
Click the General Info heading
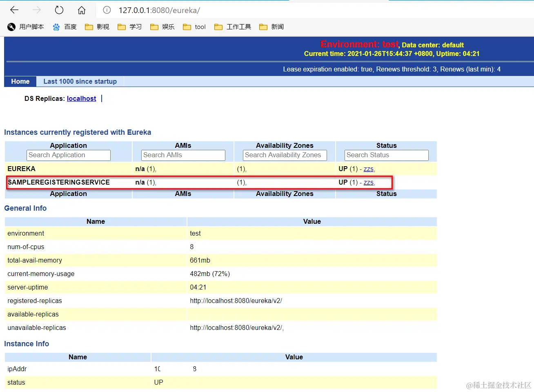pyautogui.click(x=25, y=208)
